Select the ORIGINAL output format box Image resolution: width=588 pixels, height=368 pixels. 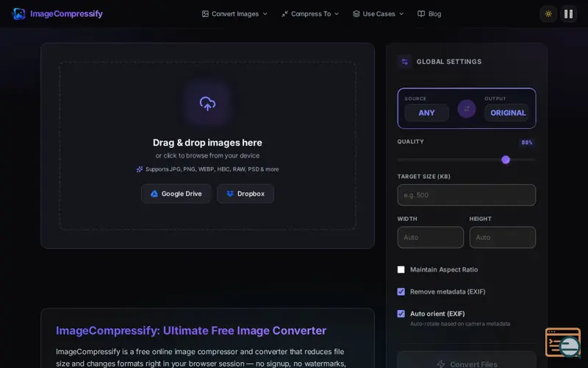pos(508,113)
